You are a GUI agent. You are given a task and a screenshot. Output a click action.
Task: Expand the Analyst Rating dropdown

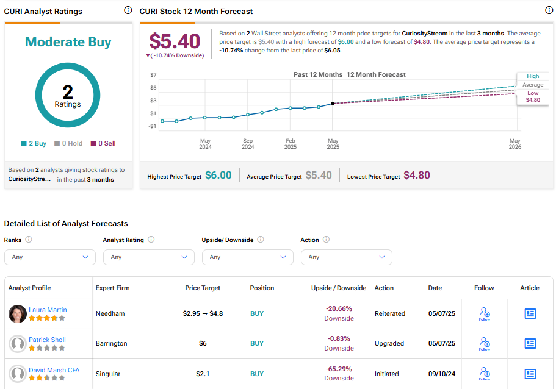[149, 257]
